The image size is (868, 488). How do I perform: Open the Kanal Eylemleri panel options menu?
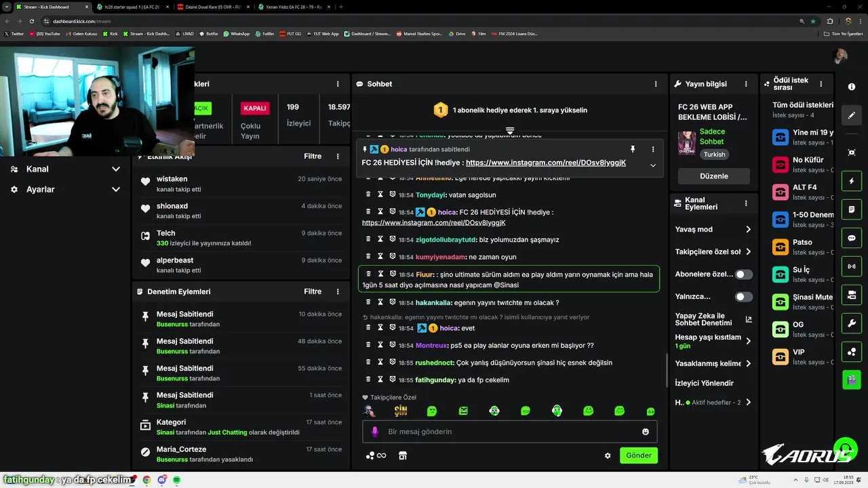coord(746,203)
